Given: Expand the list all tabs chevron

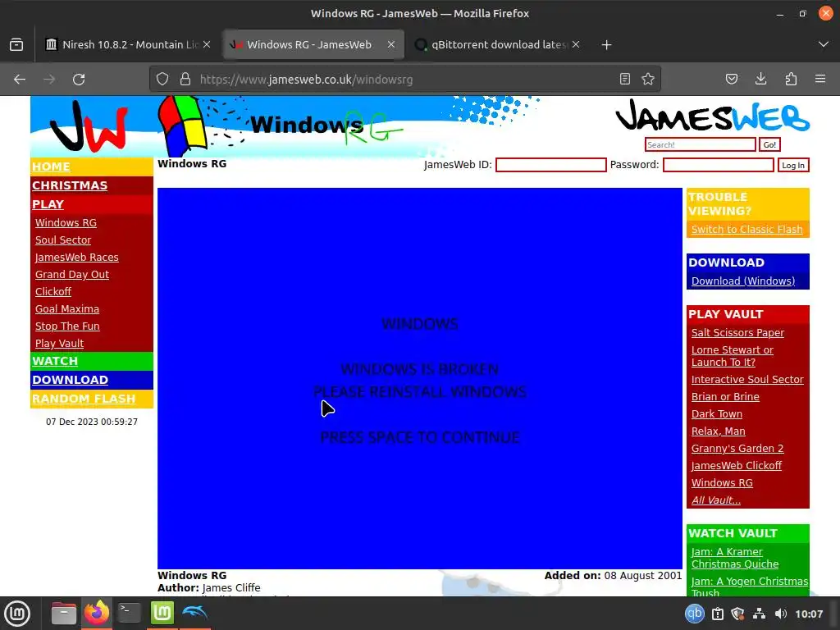Looking at the screenshot, I should point(824,44).
